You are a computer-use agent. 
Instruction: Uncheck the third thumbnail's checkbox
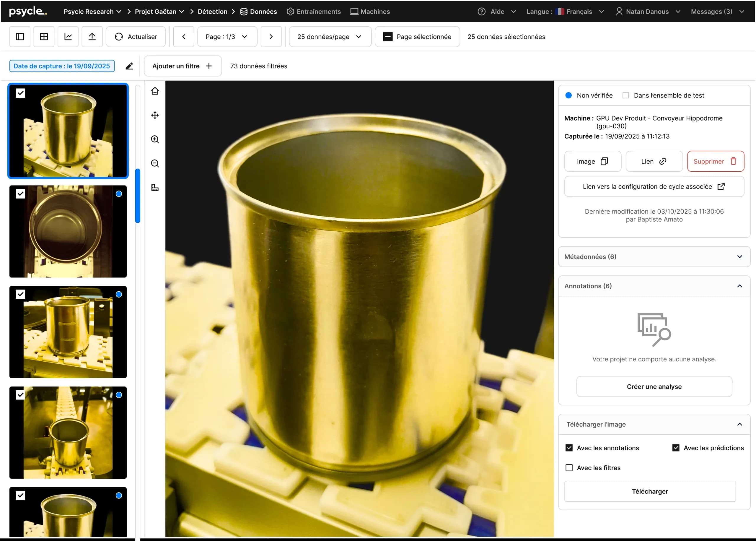pyautogui.click(x=20, y=295)
